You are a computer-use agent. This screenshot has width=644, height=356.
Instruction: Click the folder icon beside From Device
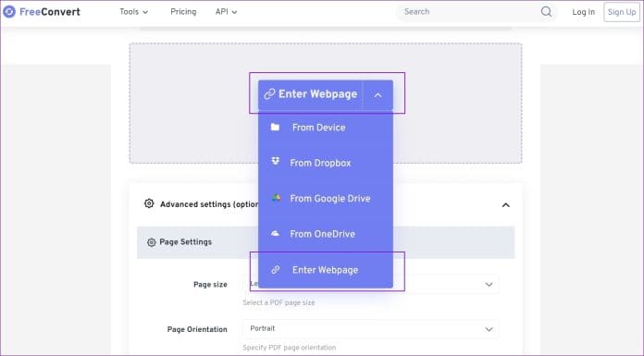click(x=275, y=128)
